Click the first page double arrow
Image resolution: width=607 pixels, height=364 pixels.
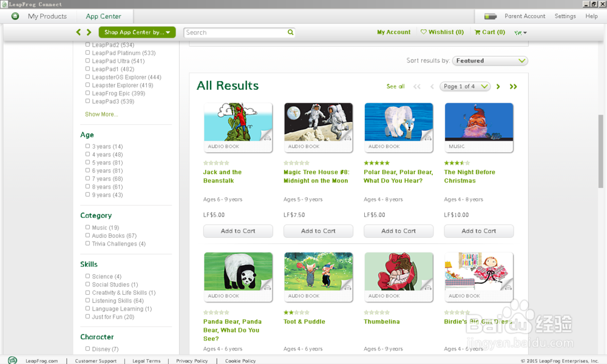pyautogui.click(x=417, y=87)
